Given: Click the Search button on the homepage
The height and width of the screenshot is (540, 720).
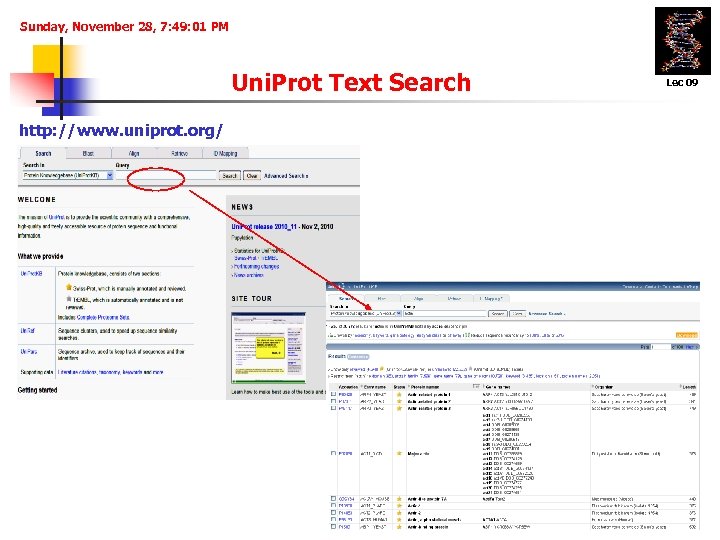Looking at the screenshot, I should (x=229, y=176).
